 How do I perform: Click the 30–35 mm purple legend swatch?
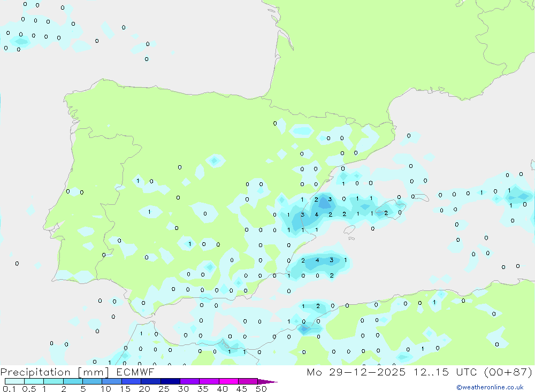click(x=190, y=381)
